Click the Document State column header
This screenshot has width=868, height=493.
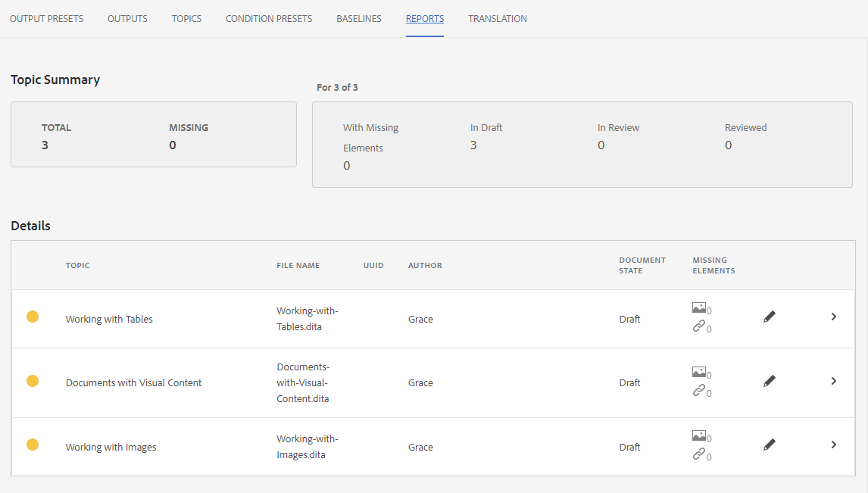pos(642,265)
